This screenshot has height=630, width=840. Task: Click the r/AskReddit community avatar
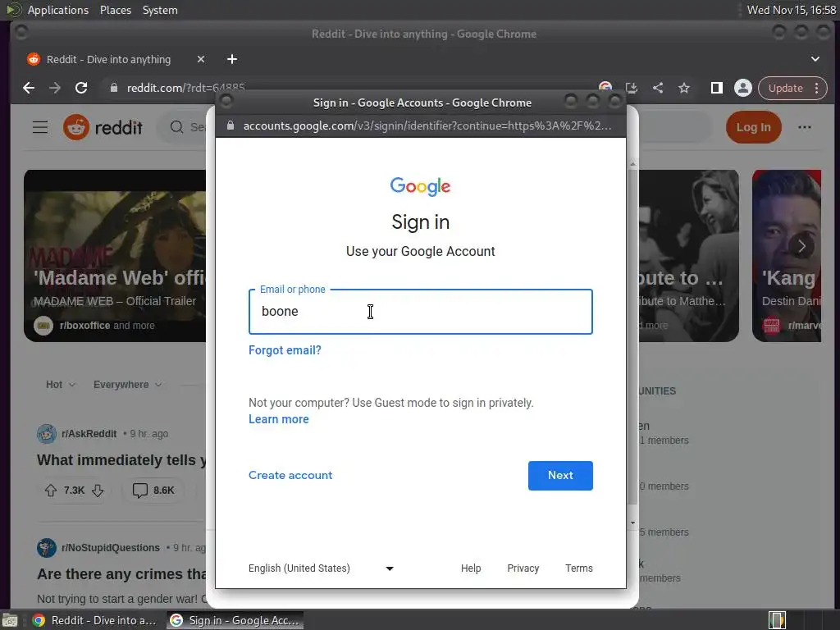click(x=47, y=433)
